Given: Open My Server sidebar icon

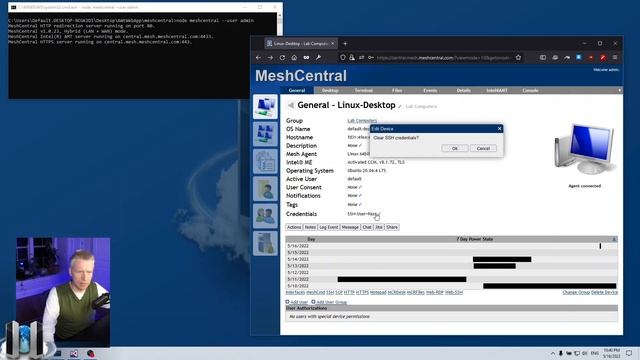Looking at the screenshot, I should coord(265,243).
